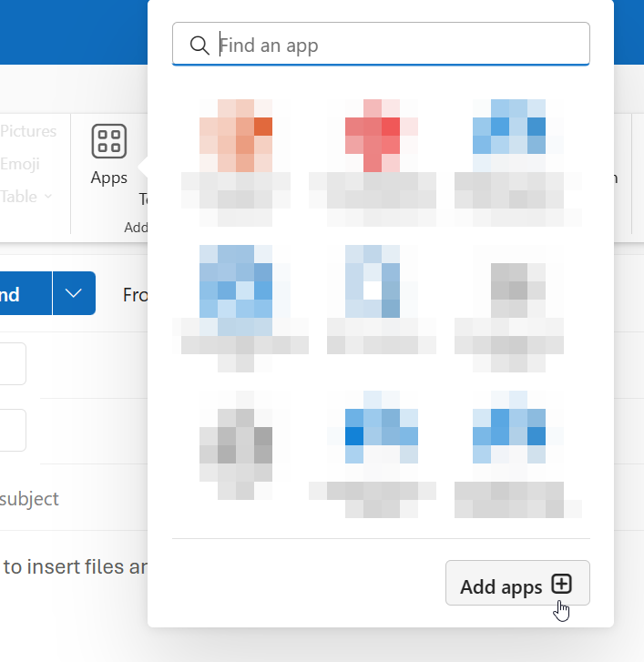This screenshot has width=644, height=662.
Task: Click the blue Send button
Action: click(18, 294)
